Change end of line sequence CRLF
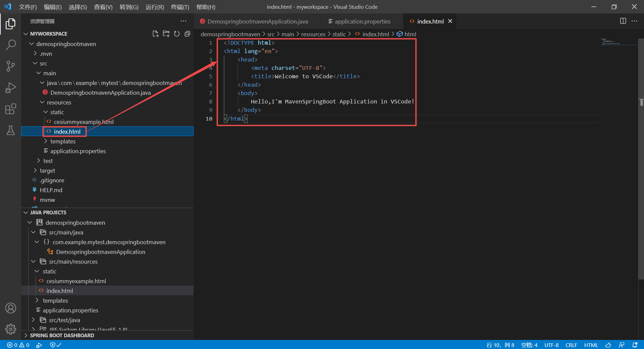The height and width of the screenshot is (349, 644). click(x=571, y=345)
